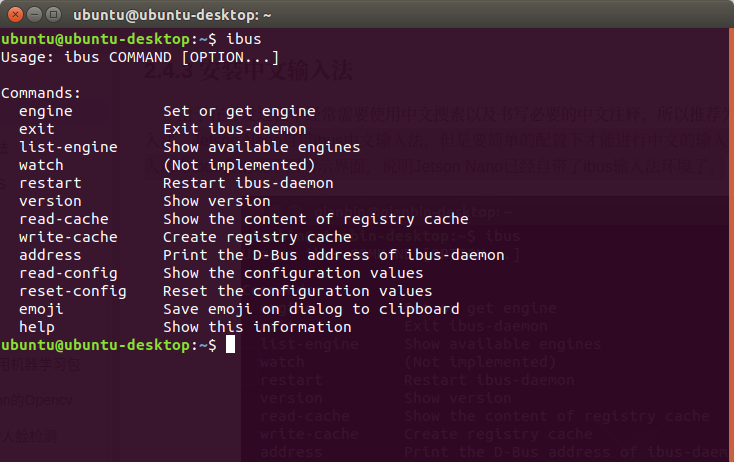Click the 'Show this information' description

(x=257, y=327)
